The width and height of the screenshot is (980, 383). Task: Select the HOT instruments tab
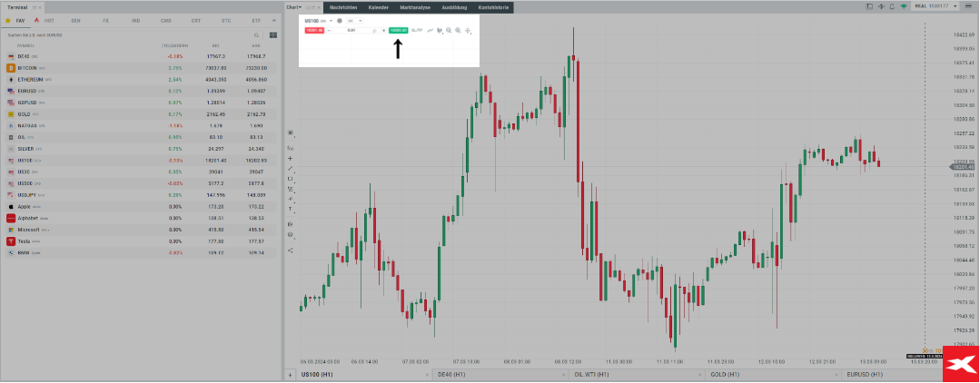coord(45,21)
